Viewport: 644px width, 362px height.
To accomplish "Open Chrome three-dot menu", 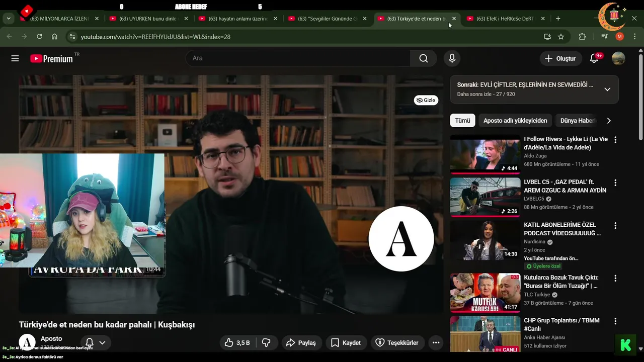I will click(634, 37).
